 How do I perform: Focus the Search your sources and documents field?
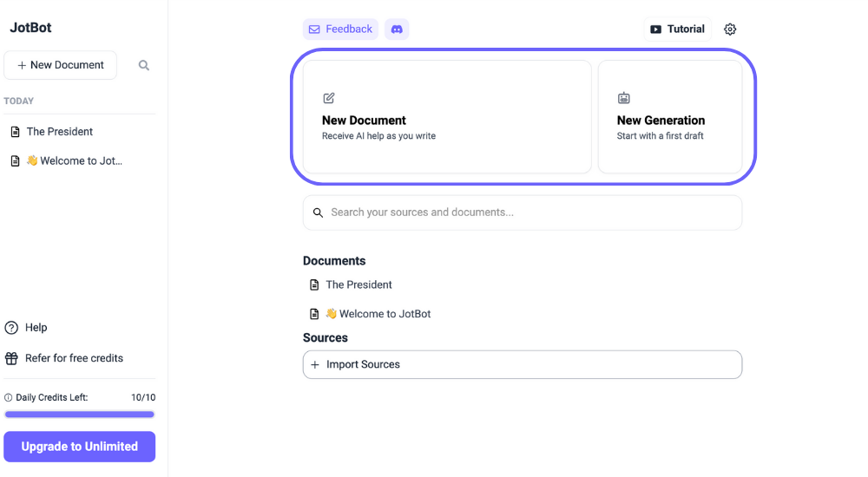[523, 212]
